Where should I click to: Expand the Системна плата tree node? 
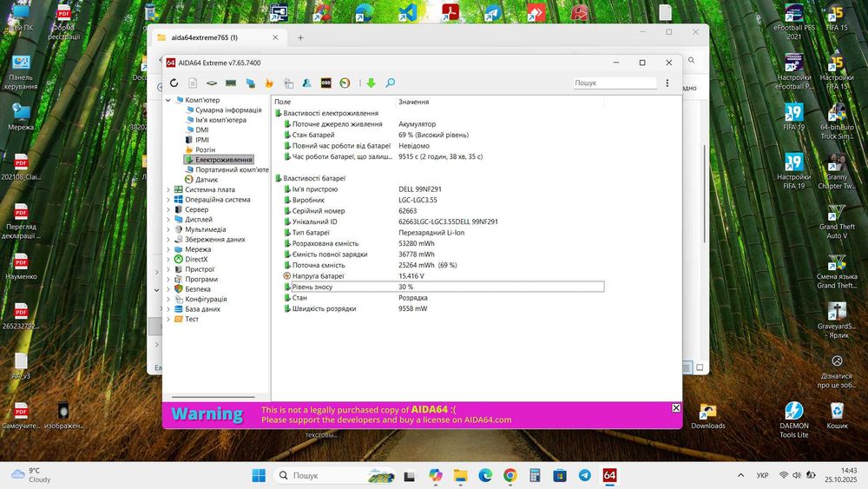168,190
